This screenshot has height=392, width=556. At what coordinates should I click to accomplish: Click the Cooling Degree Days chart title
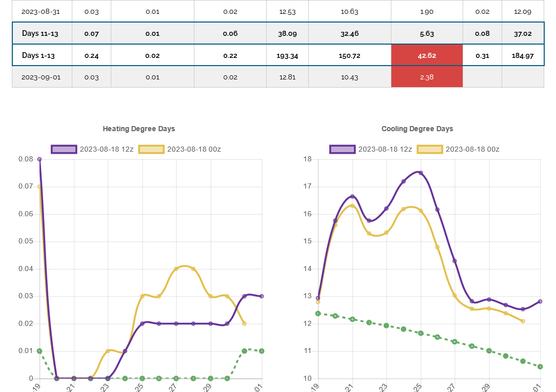click(x=417, y=129)
